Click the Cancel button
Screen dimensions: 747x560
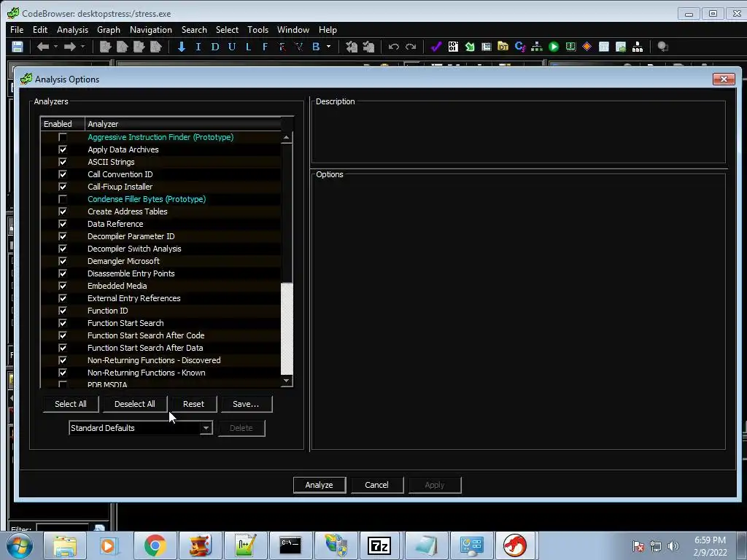(376, 485)
